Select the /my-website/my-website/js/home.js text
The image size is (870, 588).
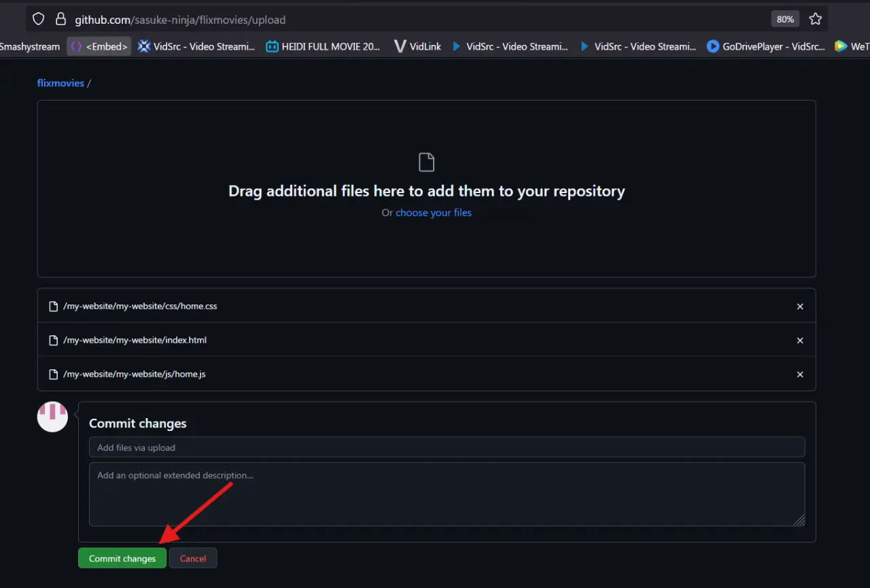134,374
